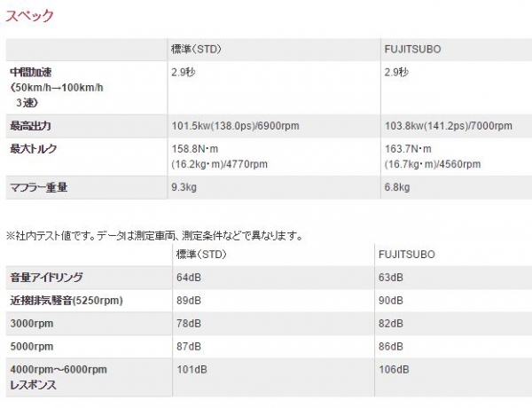Click the 近接排気騒音(5250rpm) row label
The width and height of the screenshot is (532, 408).
(x=66, y=301)
